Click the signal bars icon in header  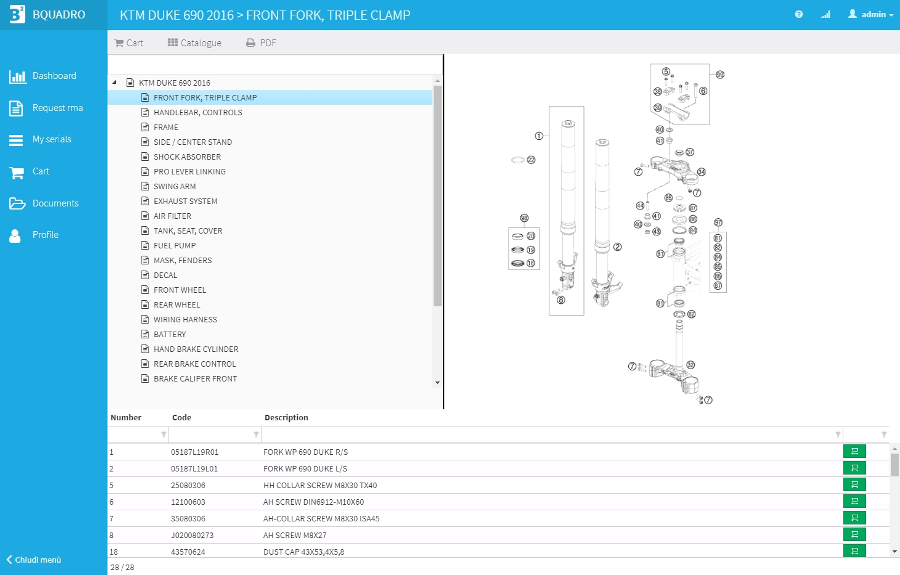825,14
